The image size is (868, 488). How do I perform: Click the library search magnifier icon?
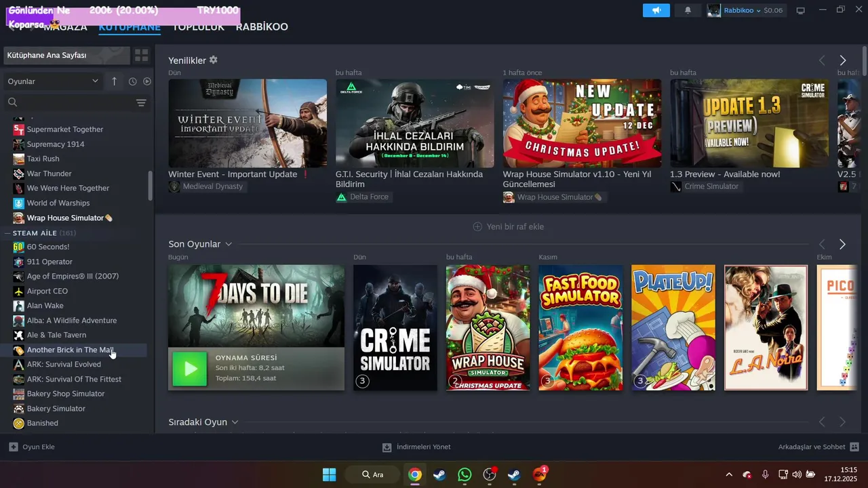point(12,102)
